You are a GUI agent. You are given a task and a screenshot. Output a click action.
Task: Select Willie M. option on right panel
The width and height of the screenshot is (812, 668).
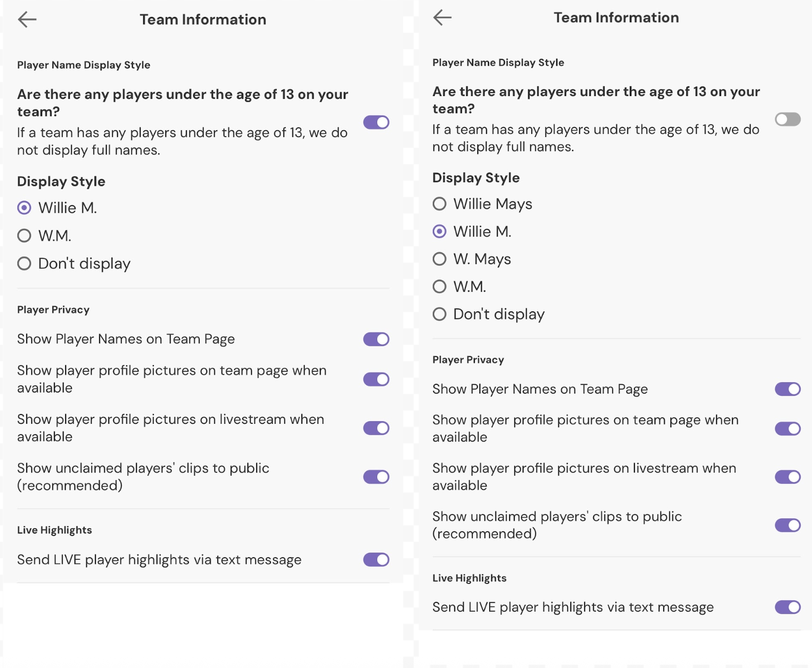click(x=439, y=231)
